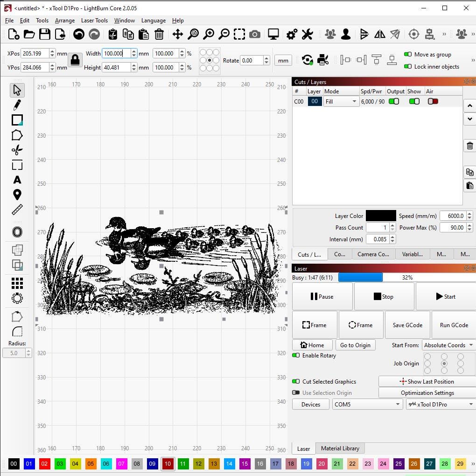Open xTool D1Pro device dropdown

441,404
